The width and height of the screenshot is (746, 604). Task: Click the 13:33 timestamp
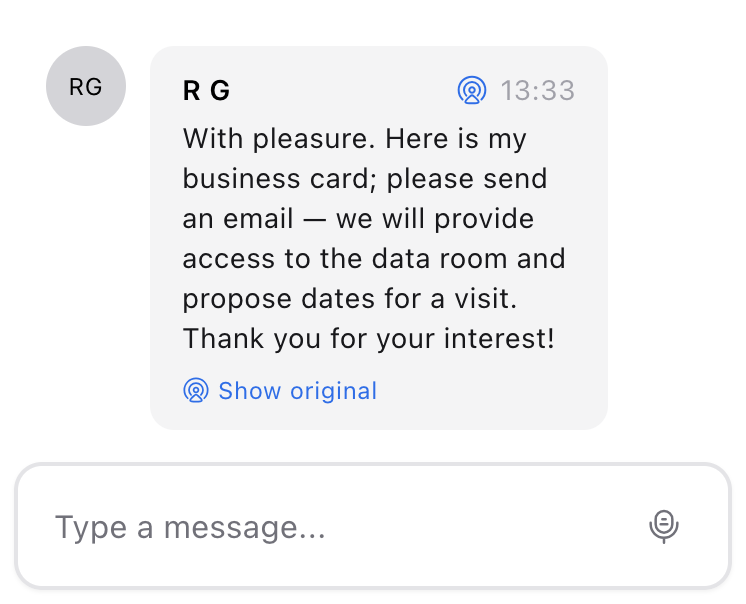coord(538,91)
